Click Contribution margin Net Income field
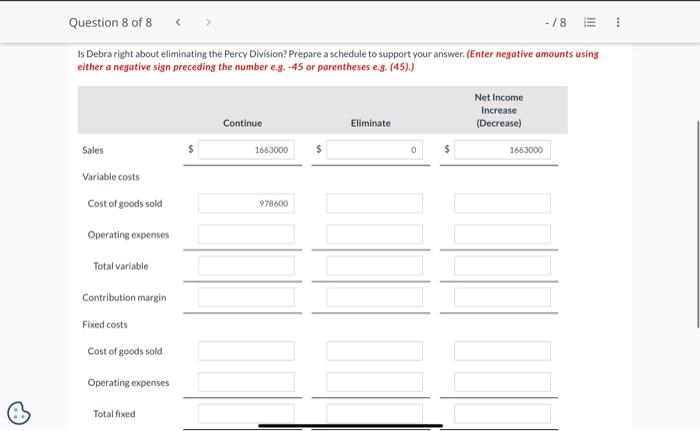Screen dimensions: 700x431 click(503, 297)
